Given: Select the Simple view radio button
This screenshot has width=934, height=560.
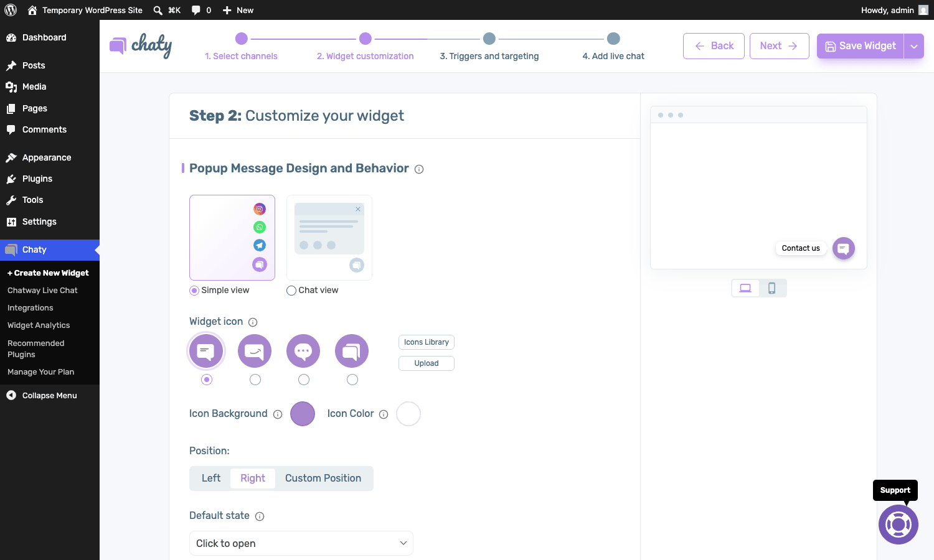Looking at the screenshot, I should (194, 291).
